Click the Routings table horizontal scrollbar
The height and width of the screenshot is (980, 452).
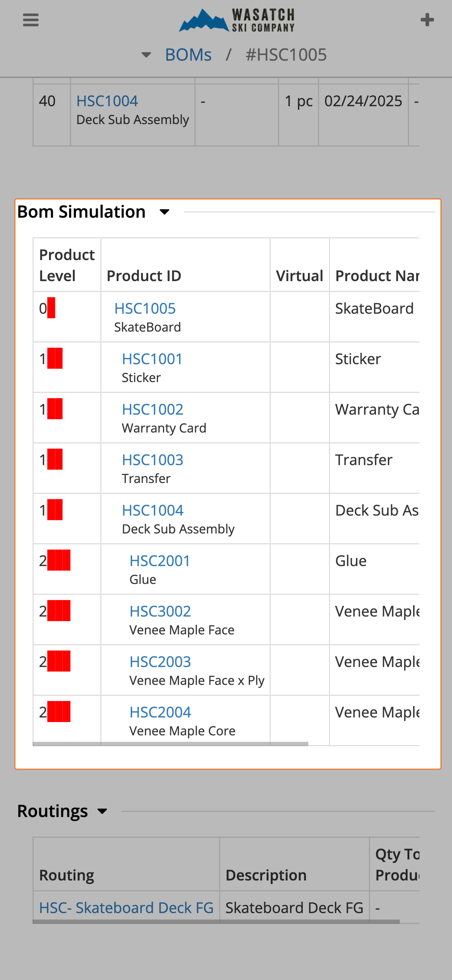click(216, 922)
